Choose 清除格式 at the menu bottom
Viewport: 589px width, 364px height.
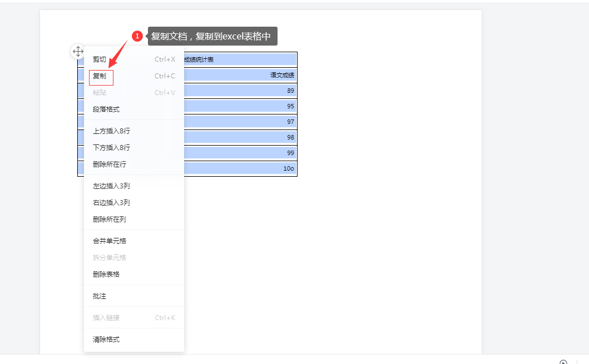tap(133, 339)
